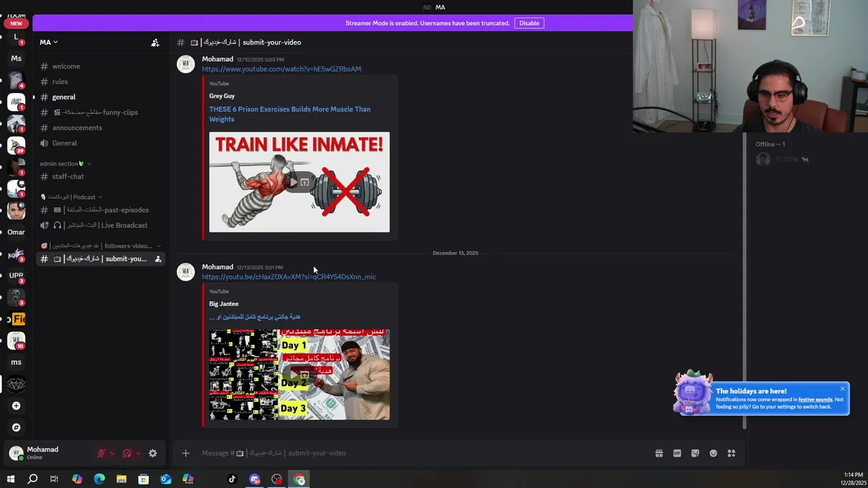This screenshot has height=488, width=868.
Task: Open the Arabic Big Jantee video title
Action: (x=254, y=317)
